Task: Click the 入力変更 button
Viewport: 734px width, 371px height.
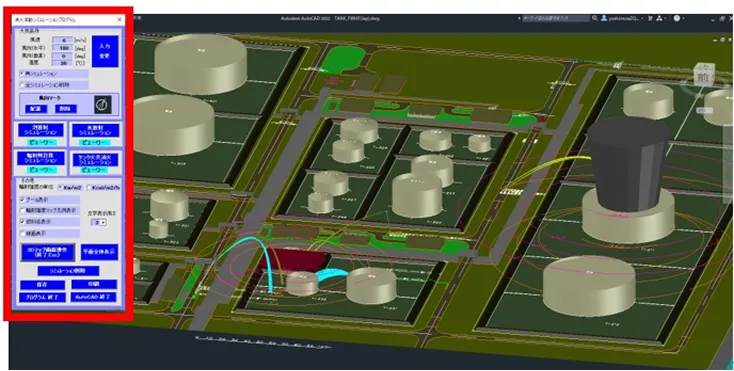Action: [x=105, y=51]
